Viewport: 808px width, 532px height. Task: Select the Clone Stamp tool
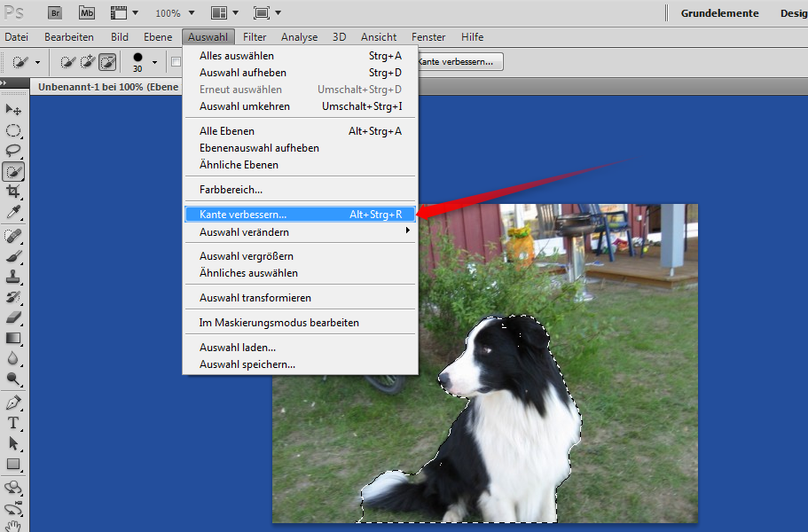click(x=14, y=277)
